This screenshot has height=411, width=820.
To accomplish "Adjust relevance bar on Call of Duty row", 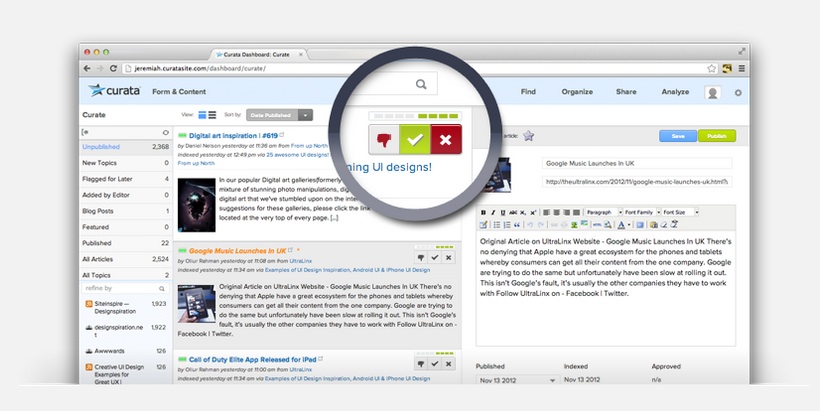I will (435, 353).
